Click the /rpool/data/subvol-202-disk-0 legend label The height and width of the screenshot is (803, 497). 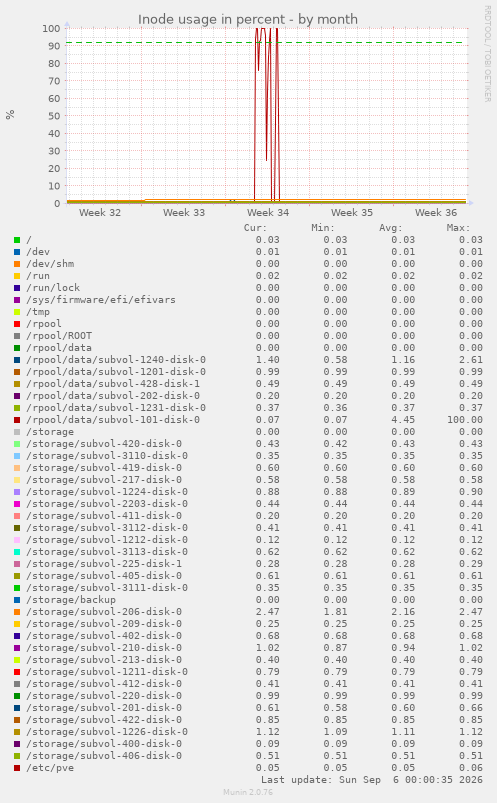tap(113, 396)
